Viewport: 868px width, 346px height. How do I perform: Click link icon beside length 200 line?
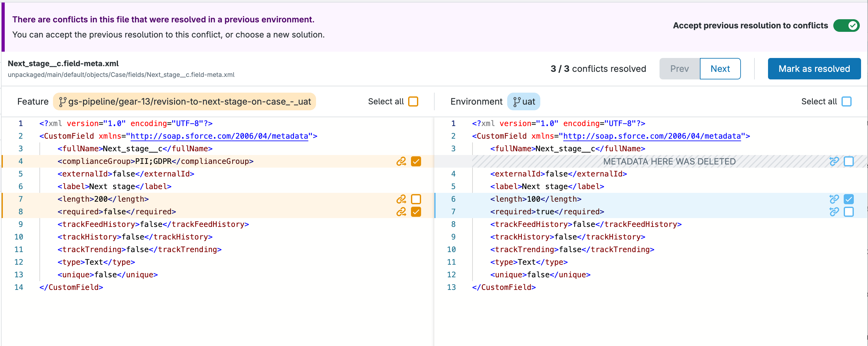(x=401, y=199)
